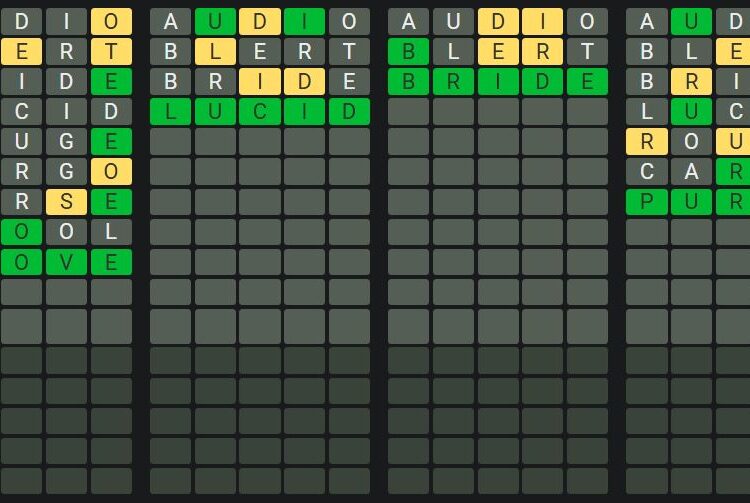Click green L tile starting LUCID, second board
The height and width of the screenshot is (503, 750).
(170, 111)
